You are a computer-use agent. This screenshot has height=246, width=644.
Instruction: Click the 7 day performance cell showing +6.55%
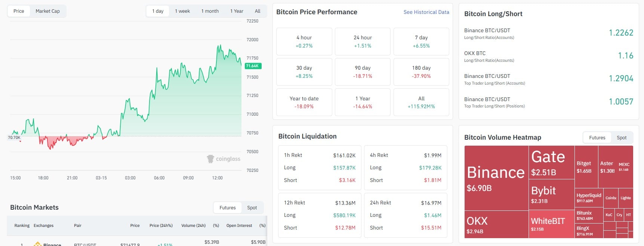point(421,41)
